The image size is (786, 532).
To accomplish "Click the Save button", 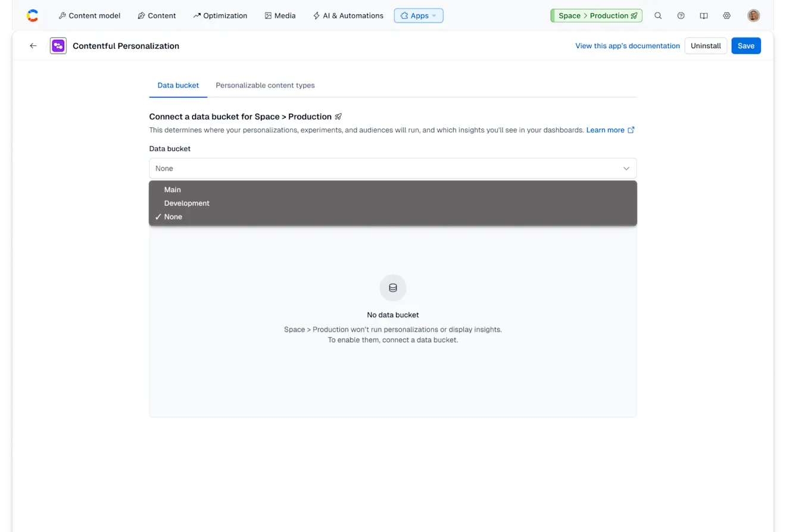I will [x=746, y=45].
